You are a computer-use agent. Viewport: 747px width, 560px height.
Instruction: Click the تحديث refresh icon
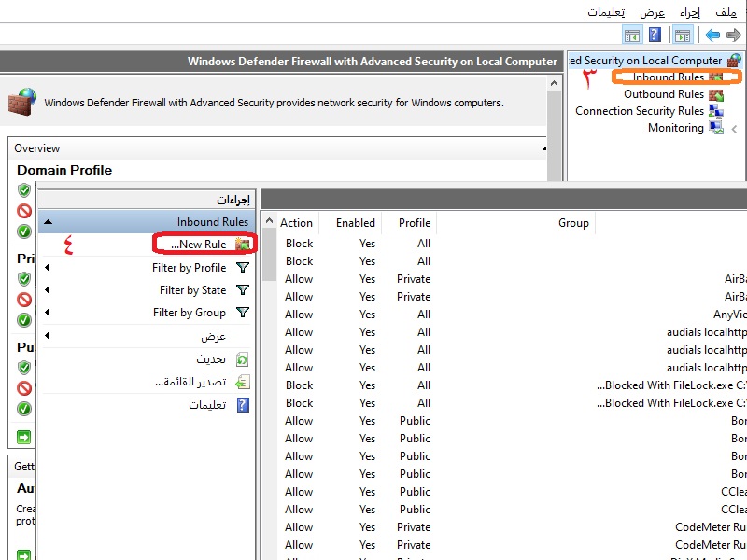click(243, 359)
